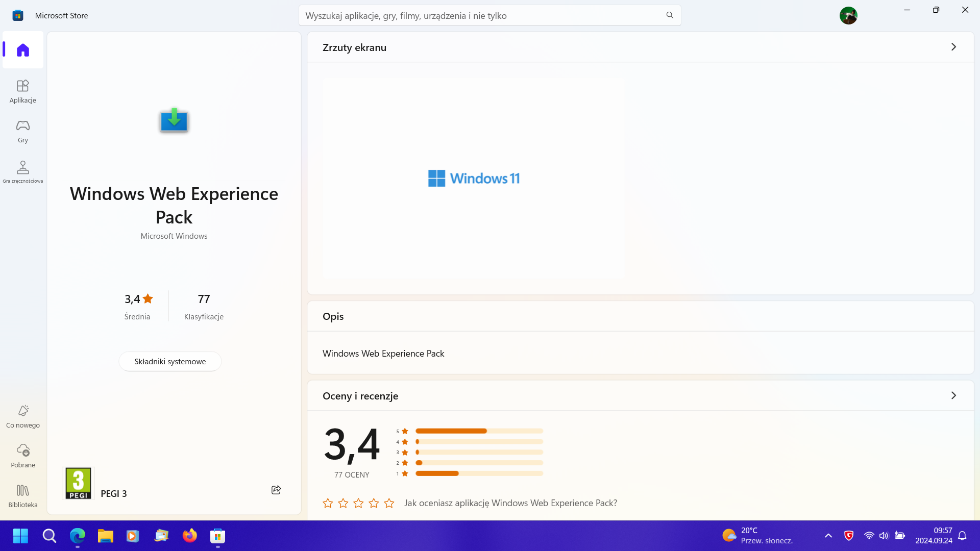This screenshot has width=980, height=551.
Task: Open the Biblioteka library
Action: coord(22,495)
